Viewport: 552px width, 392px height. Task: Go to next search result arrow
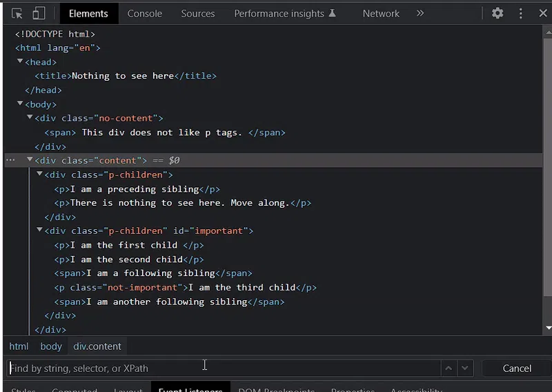point(465,369)
